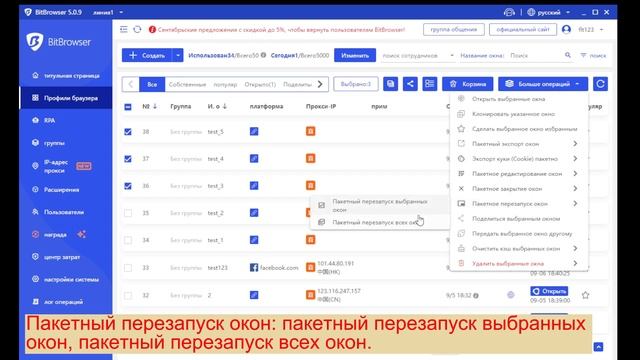Screen dimensions: 640x360
Task: Click the Изменить button
Action: point(355,55)
